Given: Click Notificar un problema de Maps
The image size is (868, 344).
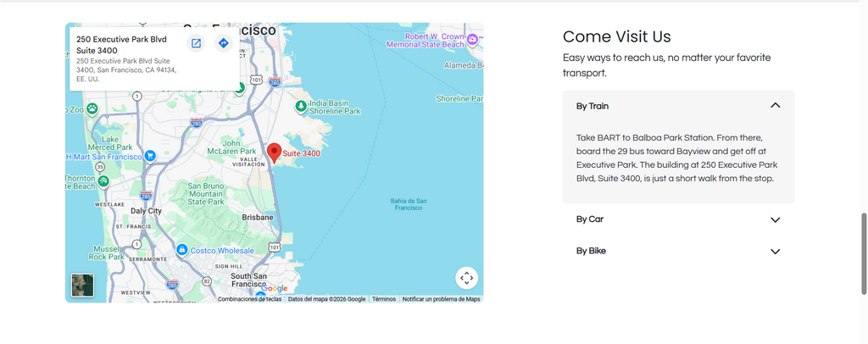Looking at the screenshot, I should [x=441, y=299].
